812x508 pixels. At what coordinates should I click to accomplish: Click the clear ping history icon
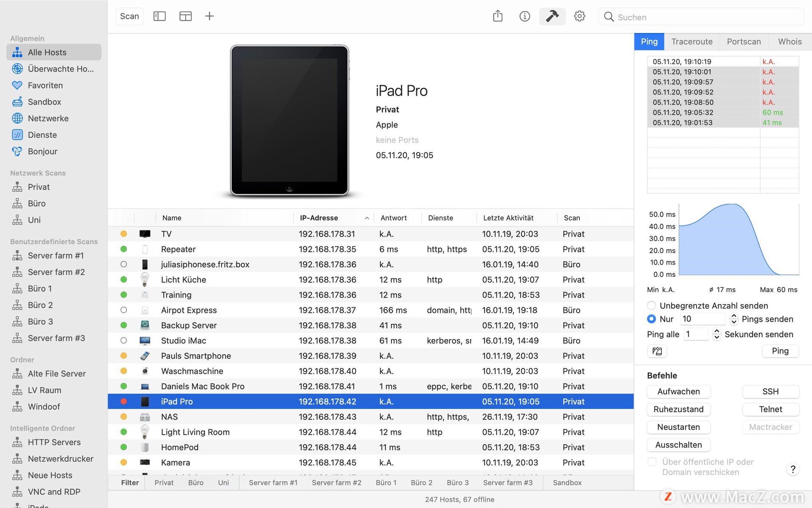point(657,351)
